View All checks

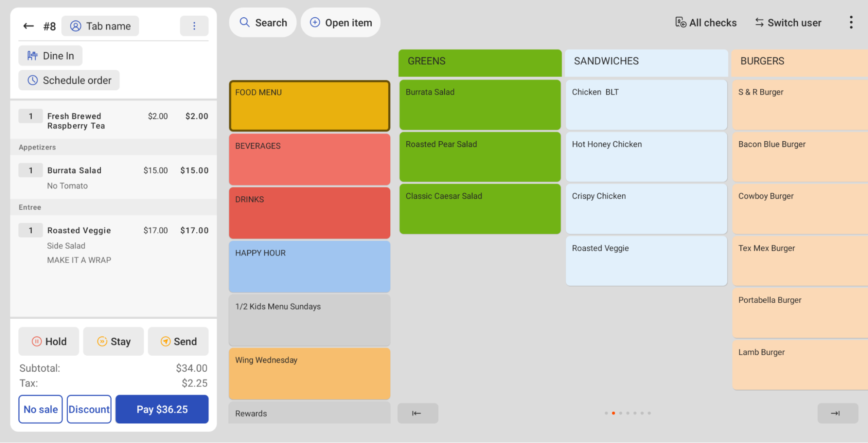(x=706, y=22)
